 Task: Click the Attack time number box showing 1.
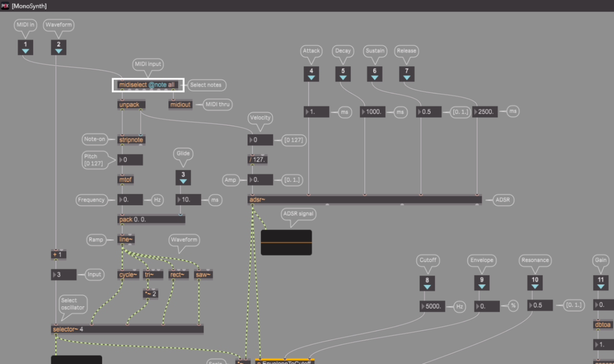click(x=317, y=112)
